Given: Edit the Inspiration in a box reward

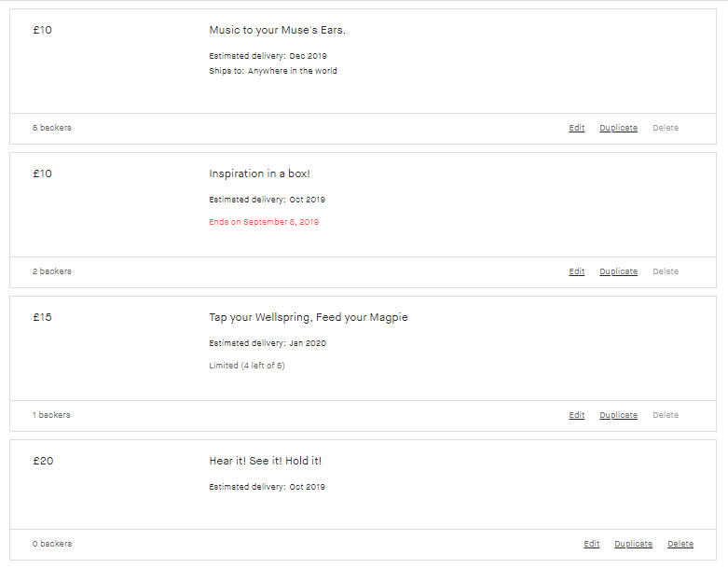Looking at the screenshot, I should (577, 271).
